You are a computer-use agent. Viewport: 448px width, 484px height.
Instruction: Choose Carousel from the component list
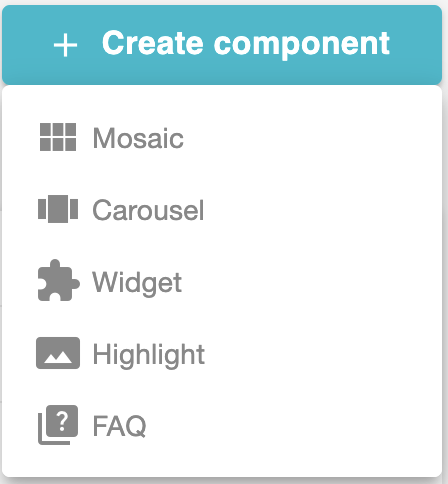click(222, 209)
